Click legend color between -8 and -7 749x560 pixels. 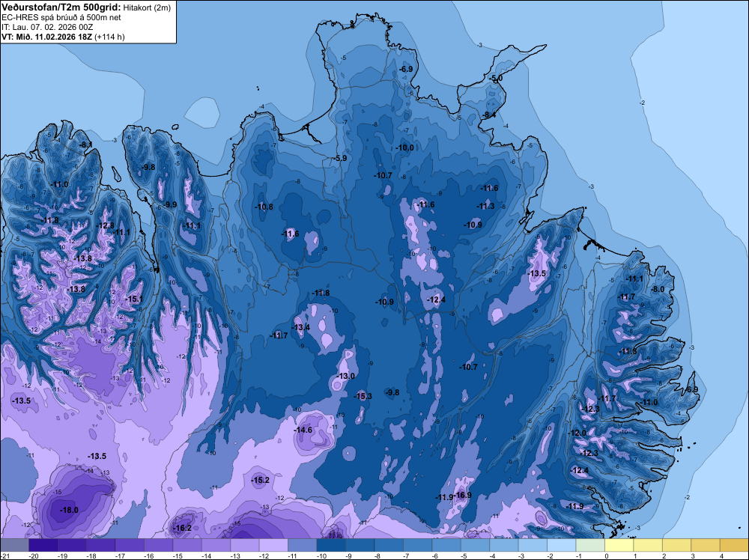pos(389,545)
